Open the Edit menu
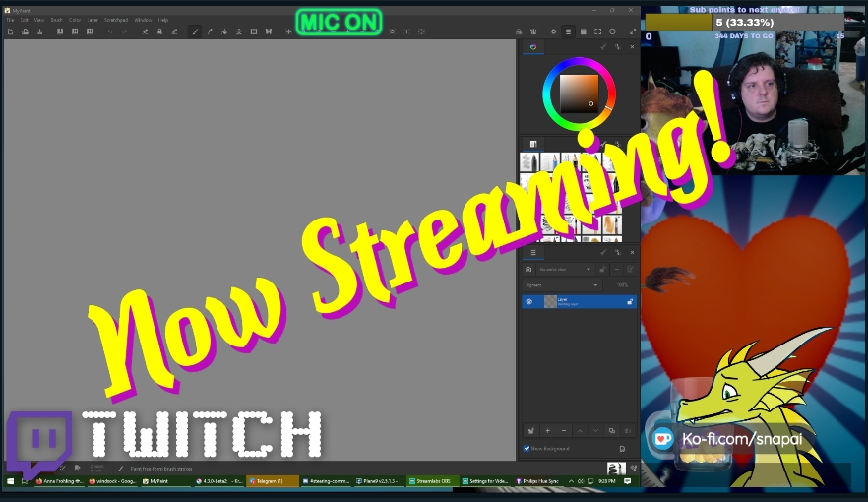The image size is (868, 502). 24,20
